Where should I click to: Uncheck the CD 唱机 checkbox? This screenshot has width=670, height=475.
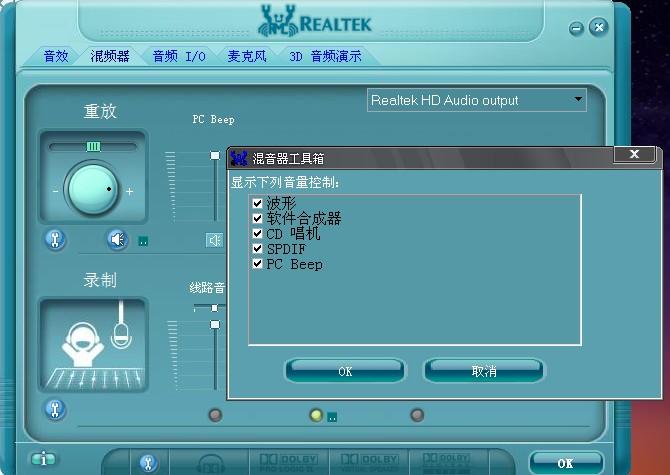pos(257,233)
